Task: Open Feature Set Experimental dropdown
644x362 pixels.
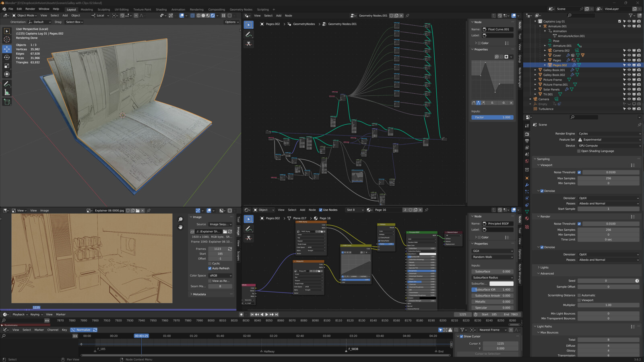Action: (610, 140)
